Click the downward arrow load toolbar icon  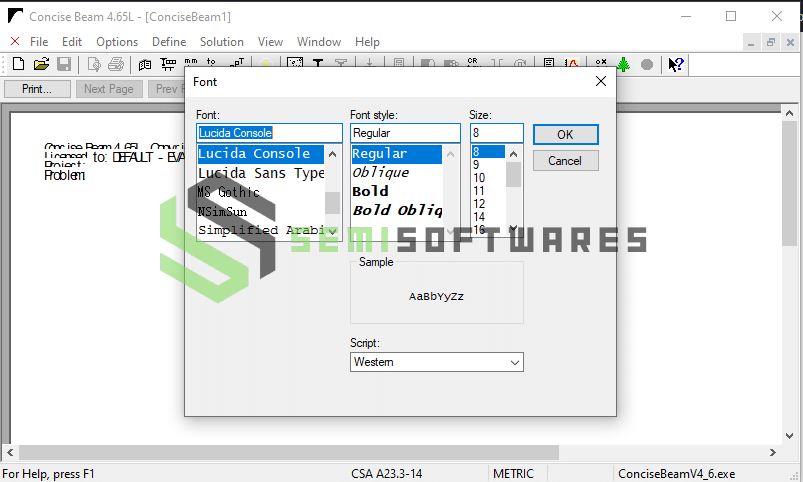(x=369, y=63)
